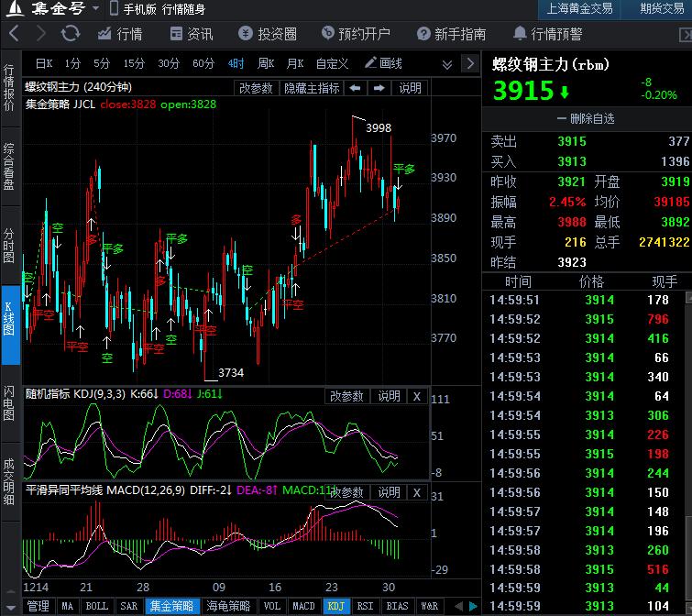This screenshot has height=616, width=692.
Task: Click 改参数 in the KDJ panel
Action: click(x=346, y=396)
